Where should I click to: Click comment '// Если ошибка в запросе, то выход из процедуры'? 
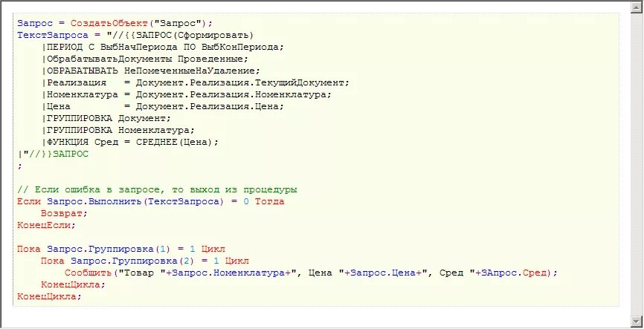point(158,190)
